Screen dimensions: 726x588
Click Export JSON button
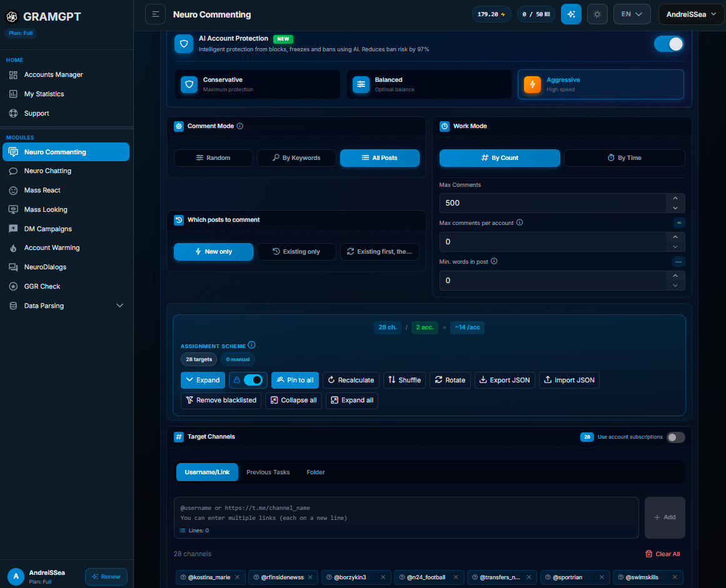(505, 380)
